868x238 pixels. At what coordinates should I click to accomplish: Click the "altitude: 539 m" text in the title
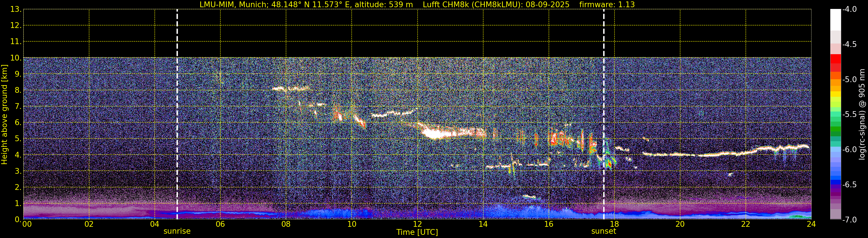point(383,4)
